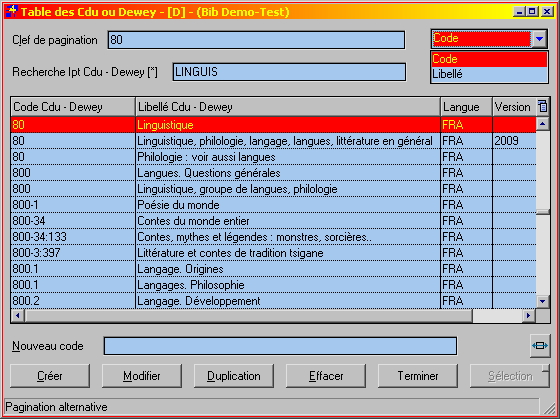
Task: Click the Code Cdu - Dewey column header
Action: [73, 107]
